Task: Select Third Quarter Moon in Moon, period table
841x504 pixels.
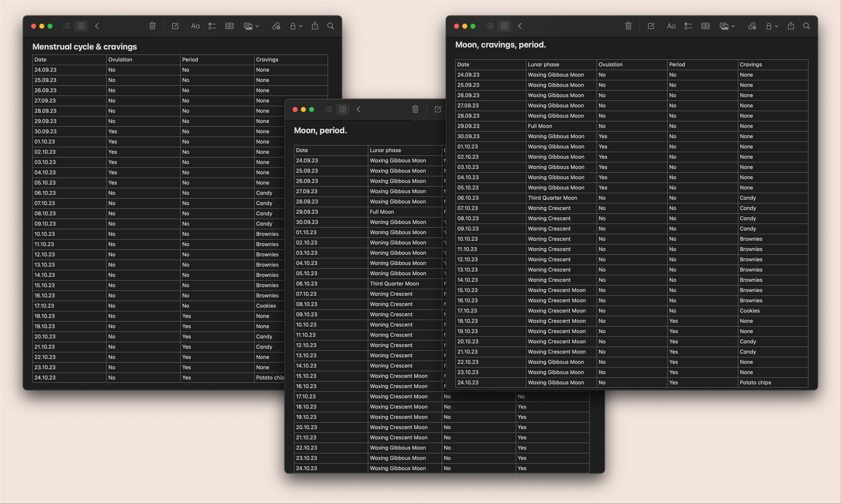Action: [405, 284]
